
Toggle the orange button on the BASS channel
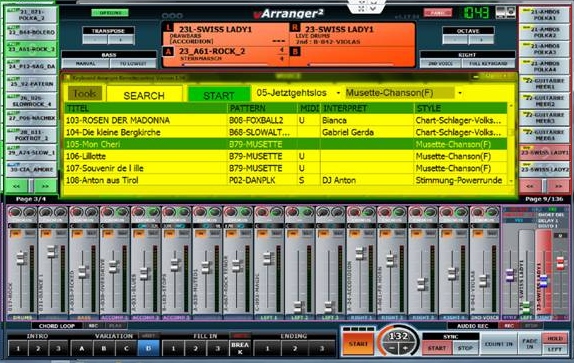pyautogui.click(x=77, y=233)
